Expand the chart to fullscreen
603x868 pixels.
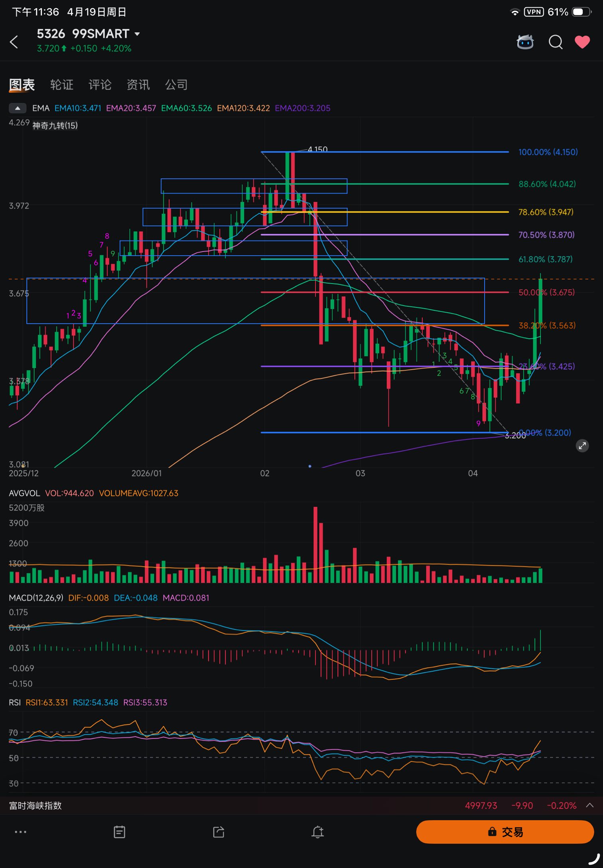click(x=582, y=446)
